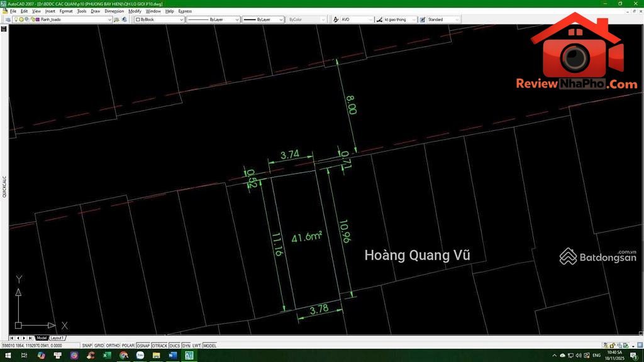This screenshot has height=362, width=644.
Task: Click the communication center icon in status bar
Action: click(606, 346)
